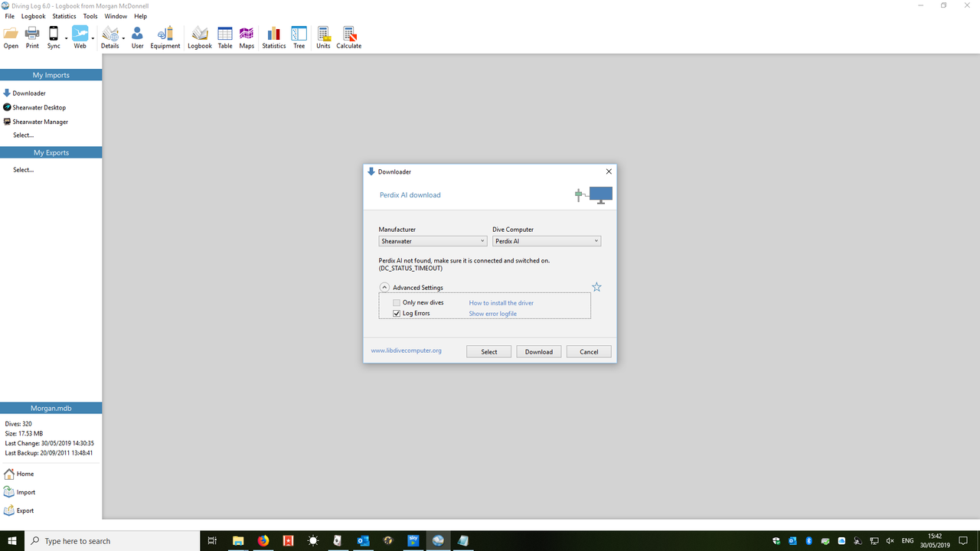The height and width of the screenshot is (551, 980).
Task: Visit the www.libdivecomputer.org link
Action: pyautogui.click(x=407, y=350)
